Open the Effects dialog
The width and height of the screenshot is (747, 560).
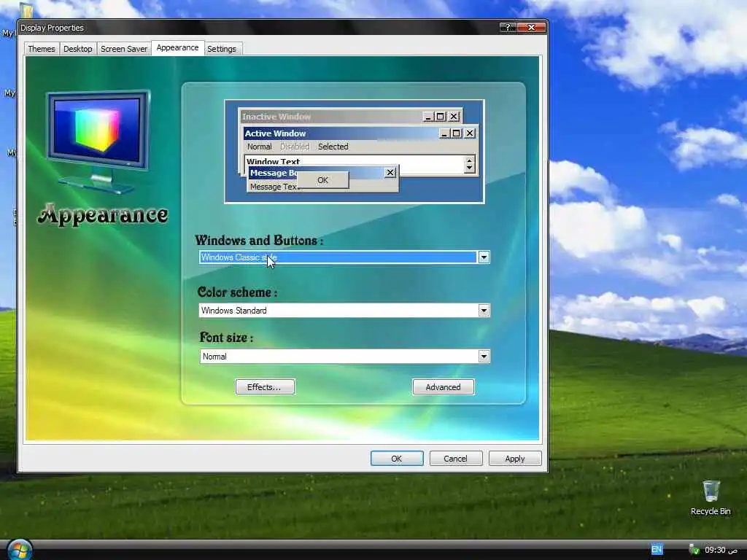point(265,387)
